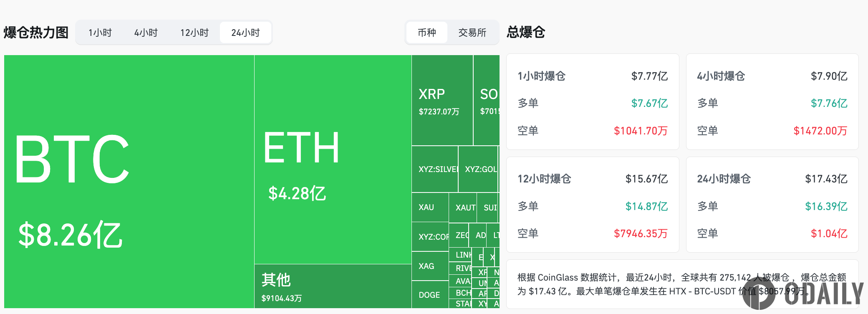
Task: Select the XYZ:SILVER heatmap tile
Action: tap(435, 169)
